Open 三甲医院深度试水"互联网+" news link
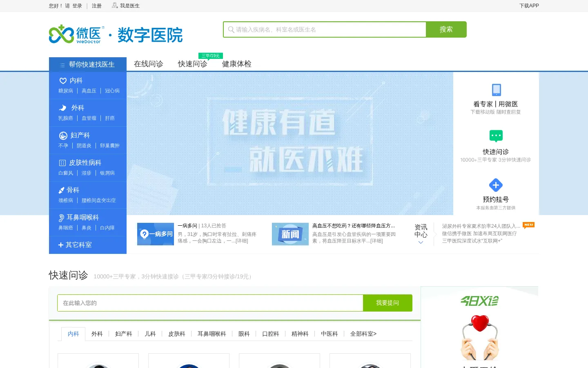 [472, 241]
